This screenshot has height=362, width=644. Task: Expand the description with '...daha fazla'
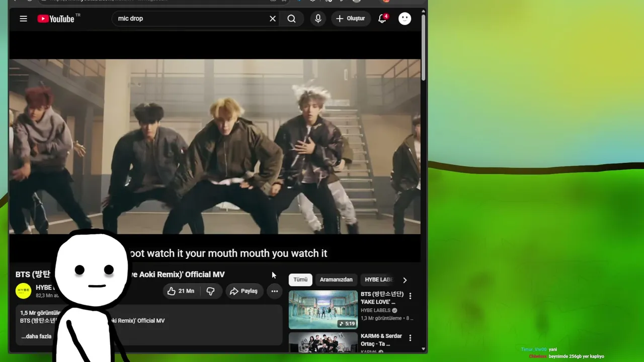pyautogui.click(x=36, y=336)
